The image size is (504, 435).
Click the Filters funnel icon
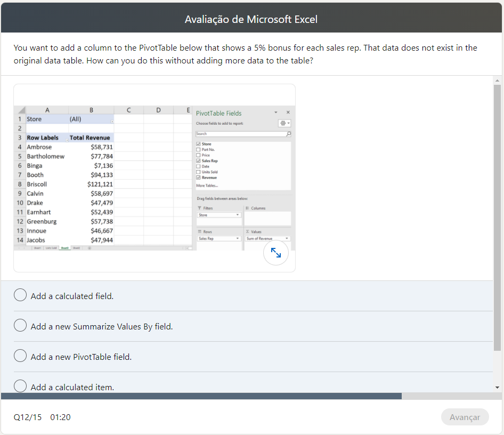coord(199,207)
